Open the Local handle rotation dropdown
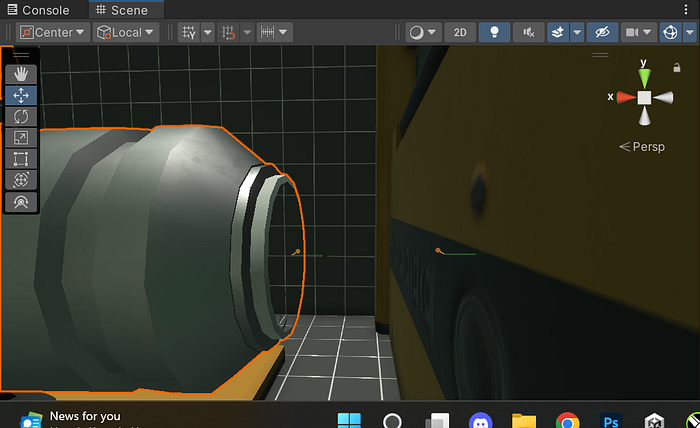This screenshot has width=700, height=428. point(126,32)
